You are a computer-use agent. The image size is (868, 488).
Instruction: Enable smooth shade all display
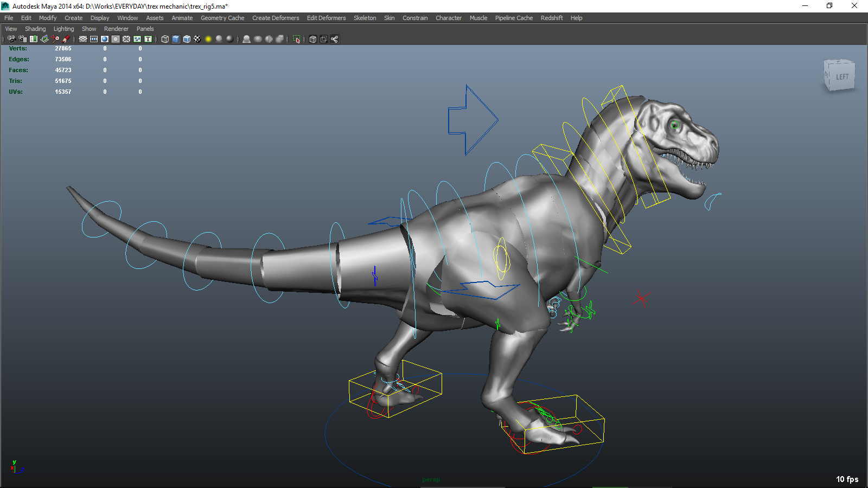click(175, 39)
